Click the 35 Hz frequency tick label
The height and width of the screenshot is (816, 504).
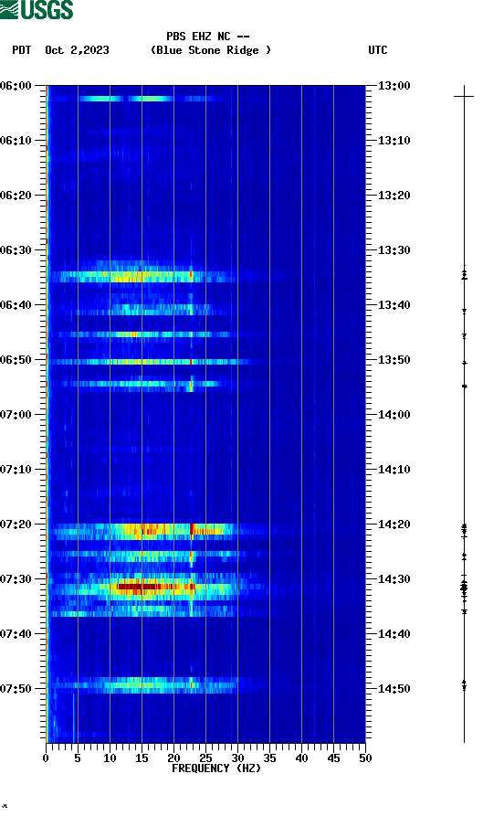coord(269,758)
